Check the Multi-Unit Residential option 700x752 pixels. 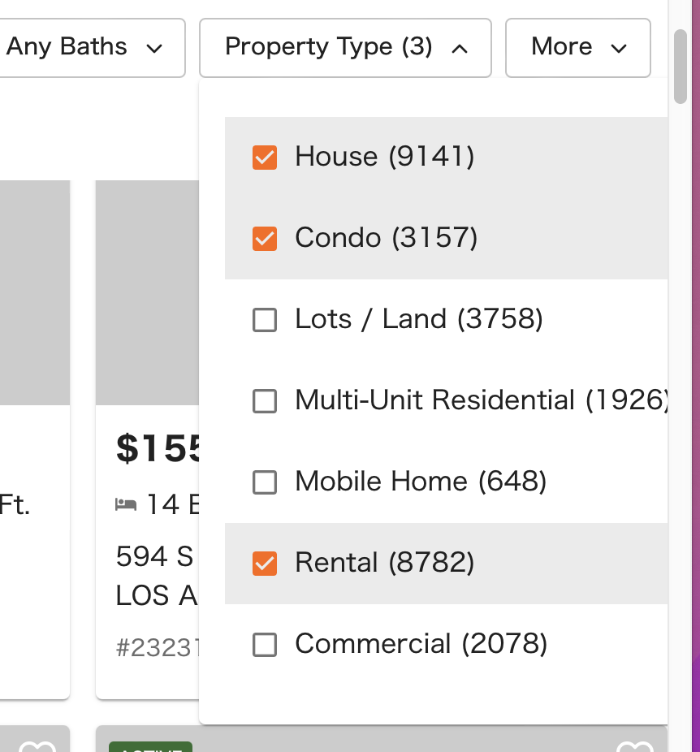point(265,401)
